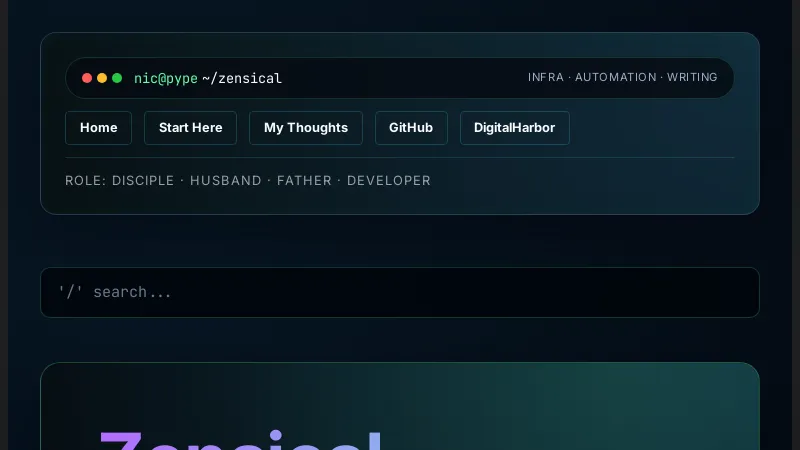Click the green dot in terminal bar
This screenshot has height=450, width=800.
pos(117,78)
